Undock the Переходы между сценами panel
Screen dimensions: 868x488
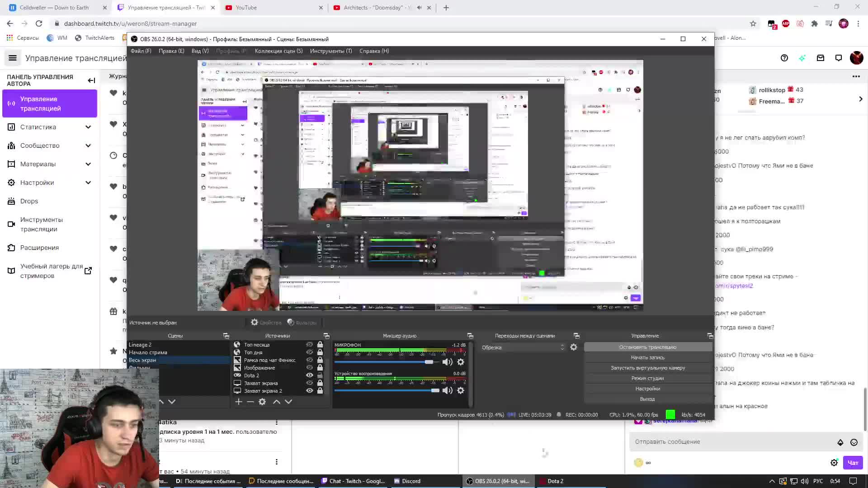click(576, 336)
